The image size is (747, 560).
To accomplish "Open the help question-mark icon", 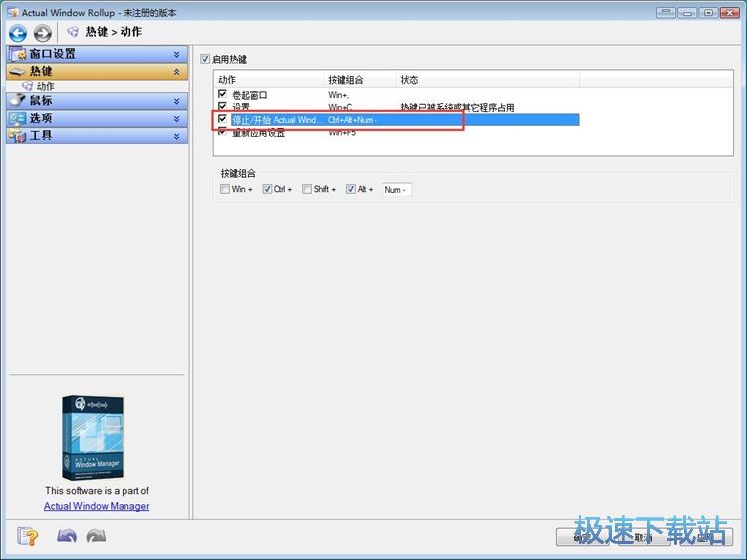I will coord(27,537).
